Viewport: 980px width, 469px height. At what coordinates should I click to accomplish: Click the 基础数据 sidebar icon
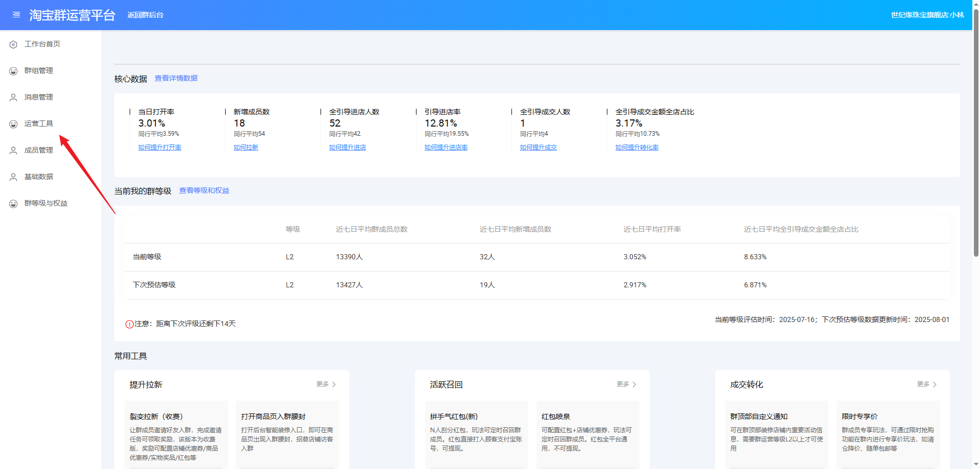(x=13, y=177)
